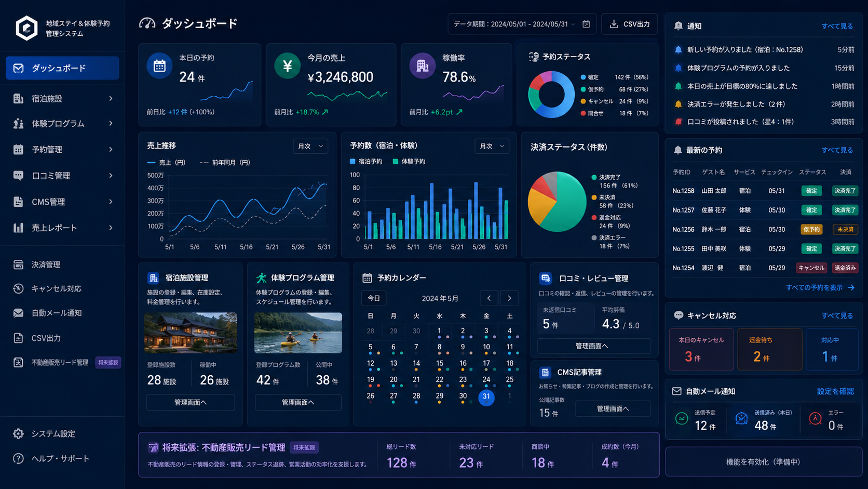
Task: Click the kayak lake photo thumbnail
Action: [x=298, y=333]
